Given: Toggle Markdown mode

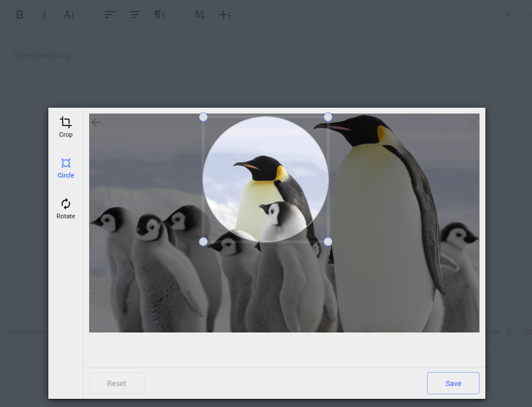Looking at the screenshot, I should pyautogui.click(x=200, y=15).
